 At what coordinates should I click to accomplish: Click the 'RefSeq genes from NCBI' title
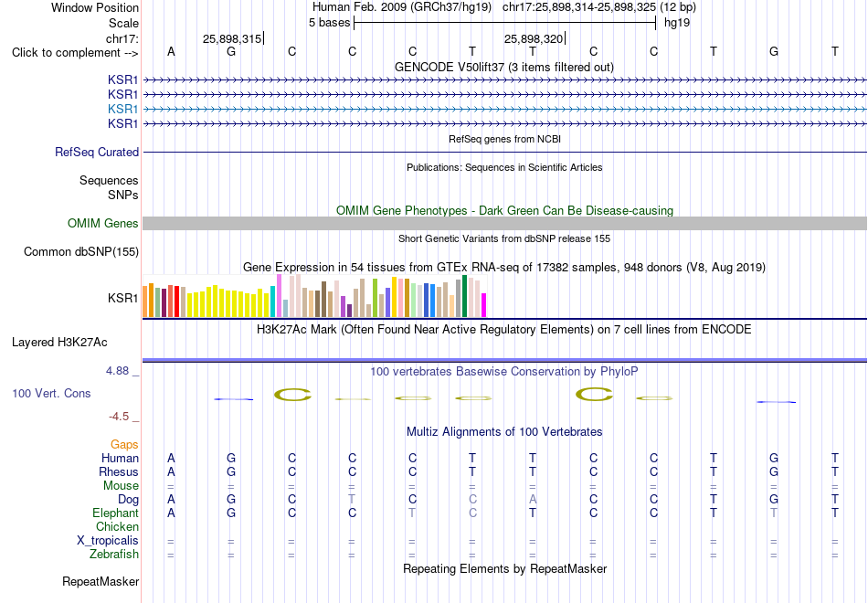(504, 139)
